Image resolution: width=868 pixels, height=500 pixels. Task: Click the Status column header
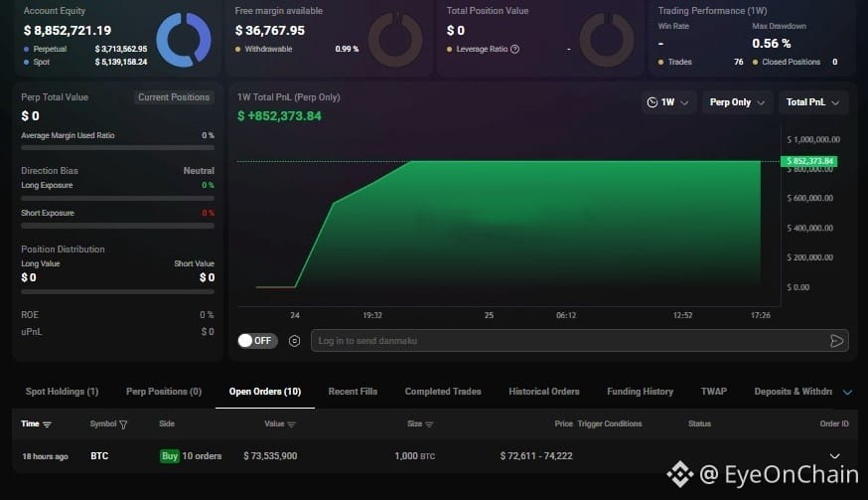click(x=699, y=424)
